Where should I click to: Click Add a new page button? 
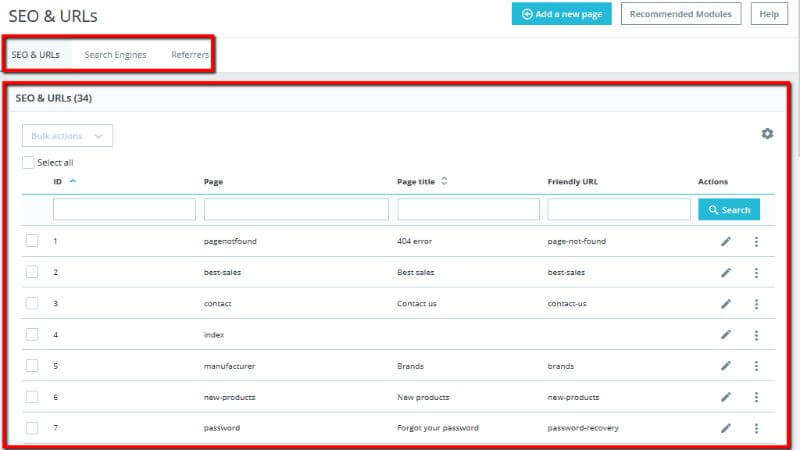click(x=561, y=14)
